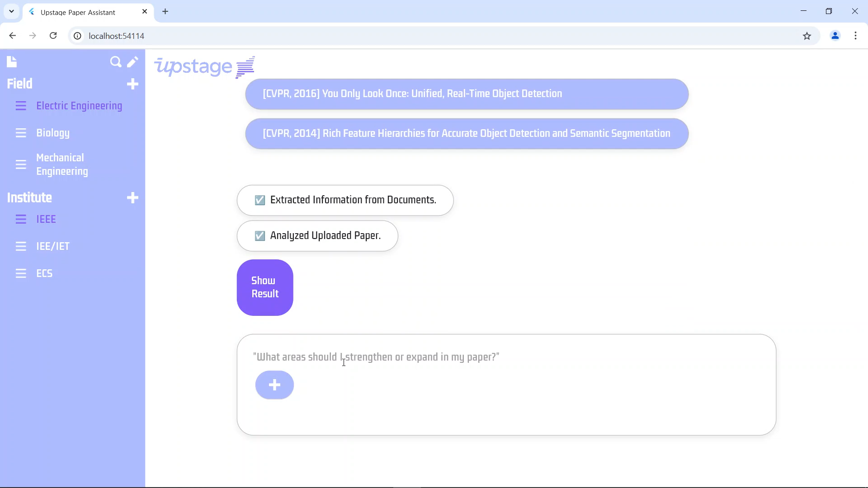Click hamburger icon beside IEEE
This screenshot has width=868, height=488.
[21, 219]
